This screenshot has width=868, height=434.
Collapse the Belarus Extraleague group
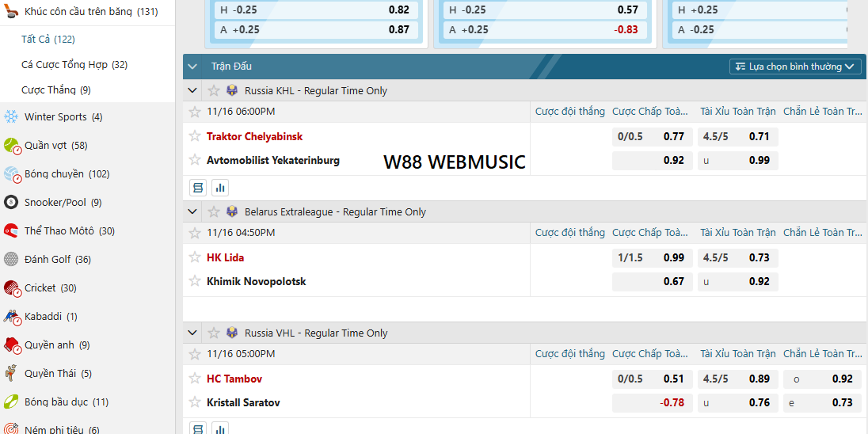pyautogui.click(x=193, y=212)
